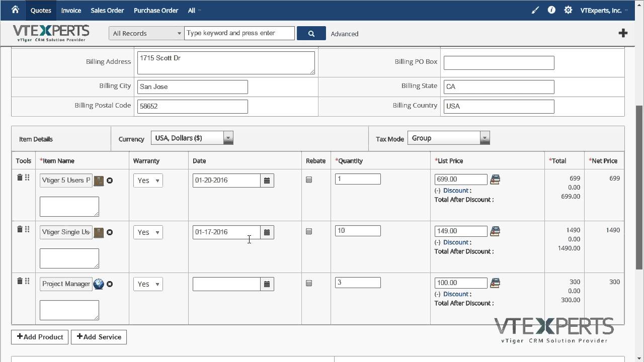The image size is (644, 362).
Task: Delete the Project Manager row
Action: point(20,281)
